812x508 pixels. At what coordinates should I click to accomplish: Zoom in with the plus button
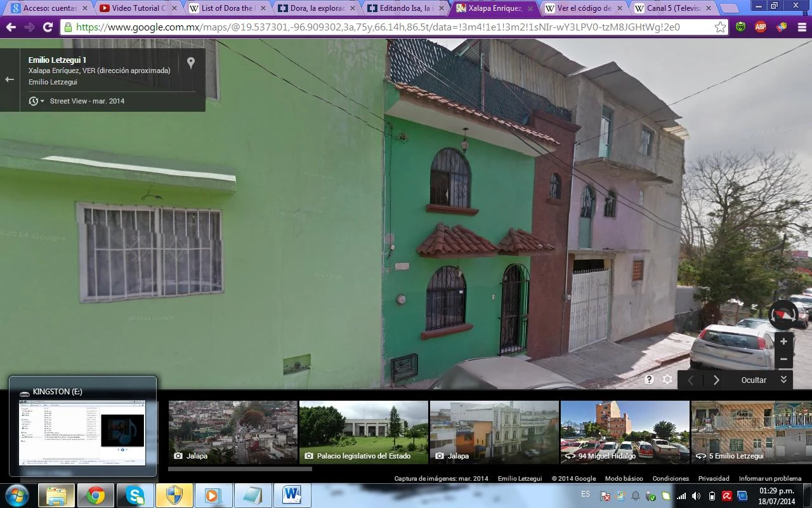pos(783,342)
